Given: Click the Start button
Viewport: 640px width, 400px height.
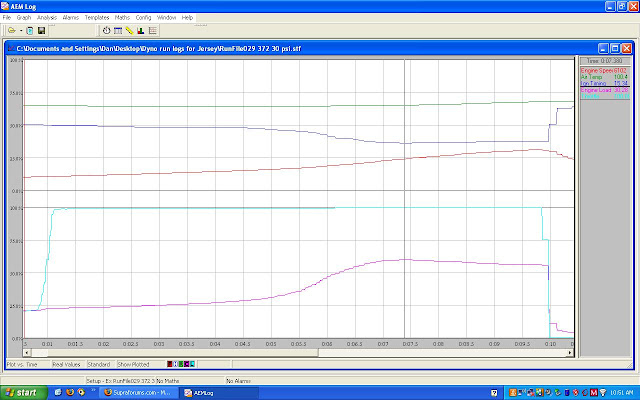Looking at the screenshot, I should [21, 393].
